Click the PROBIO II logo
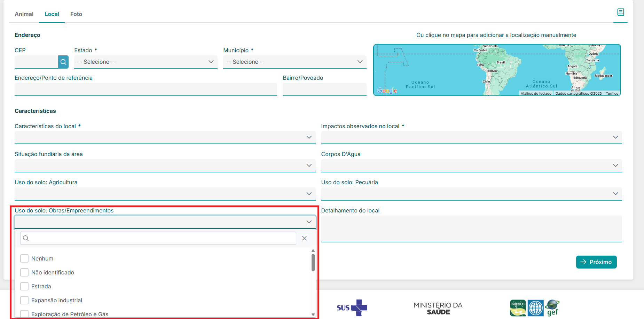644x319 pixels. click(x=518, y=308)
